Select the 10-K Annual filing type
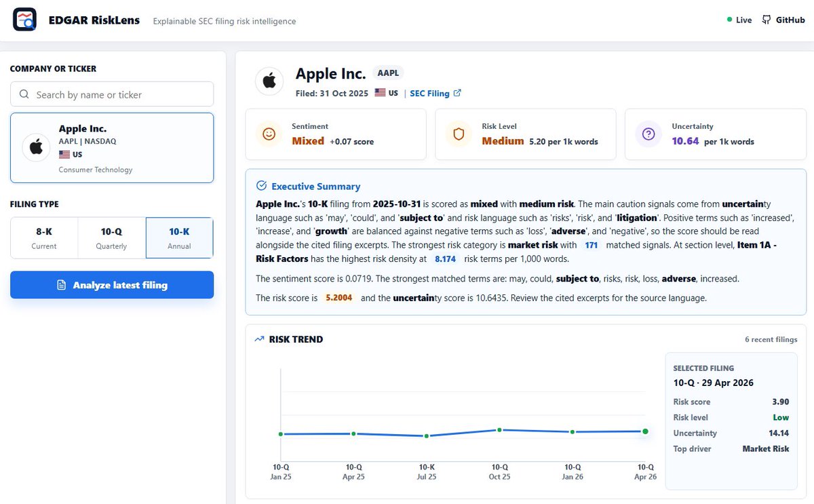The image size is (814, 504). tap(179, 238)
